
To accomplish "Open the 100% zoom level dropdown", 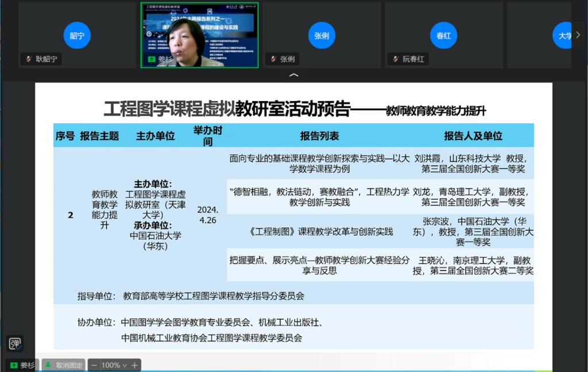I will [114, 365].
